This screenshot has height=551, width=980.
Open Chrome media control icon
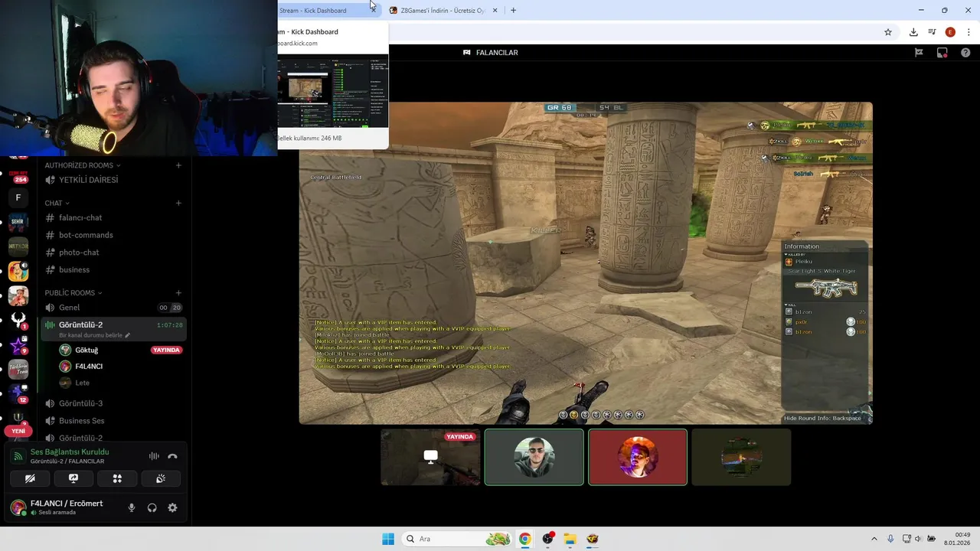(932, 32)
